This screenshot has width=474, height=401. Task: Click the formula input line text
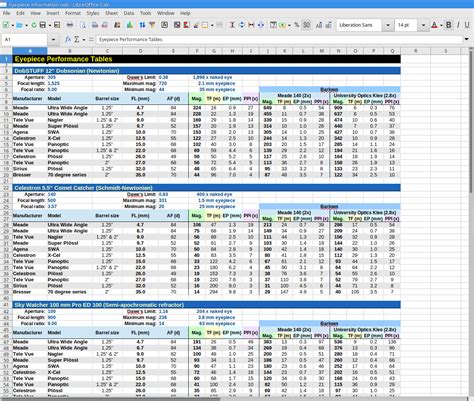click(279, 39)
